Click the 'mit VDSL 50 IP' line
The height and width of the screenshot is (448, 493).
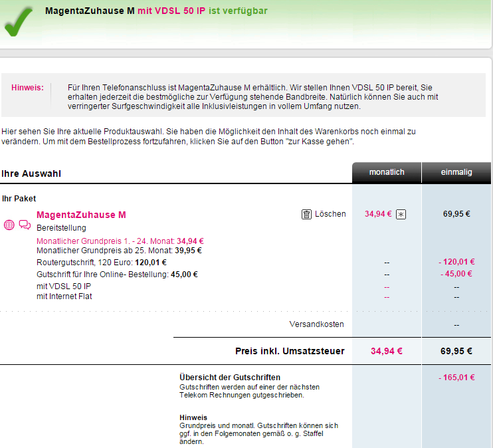[x=64, y=286]
